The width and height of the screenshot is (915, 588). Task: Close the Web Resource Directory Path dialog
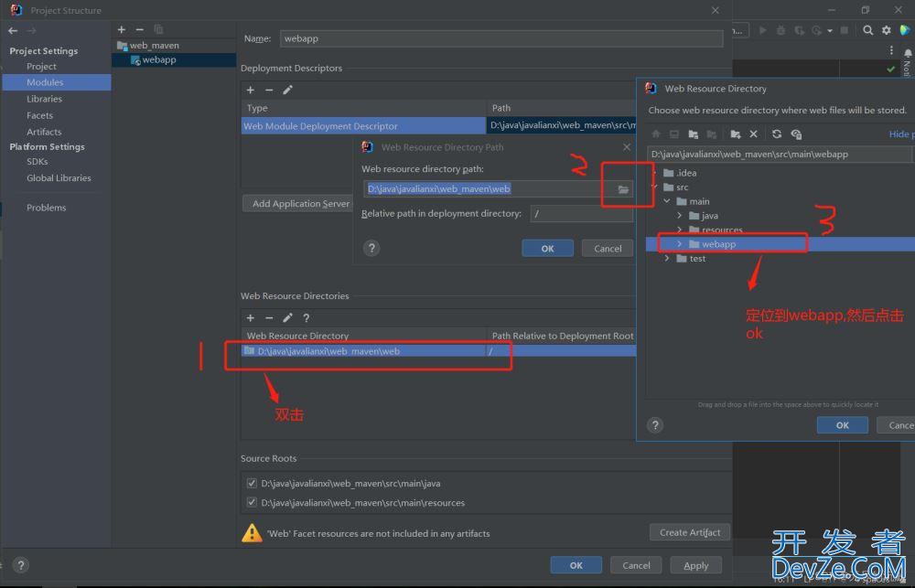627,147
